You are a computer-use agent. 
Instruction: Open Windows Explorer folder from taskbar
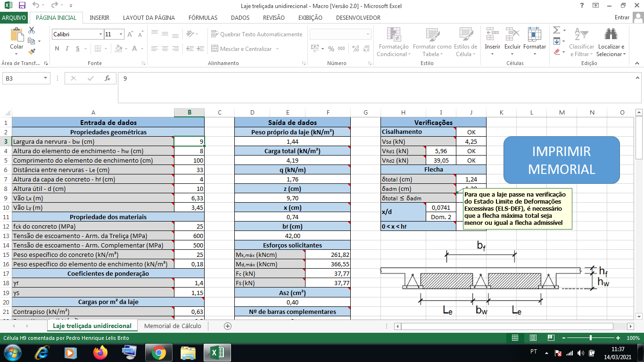pyautogui.click(x=188, y=353)
